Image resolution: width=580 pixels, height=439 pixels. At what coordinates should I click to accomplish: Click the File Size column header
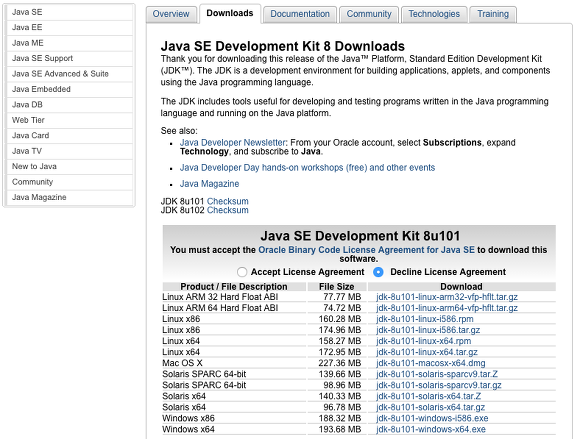point(337,287)
